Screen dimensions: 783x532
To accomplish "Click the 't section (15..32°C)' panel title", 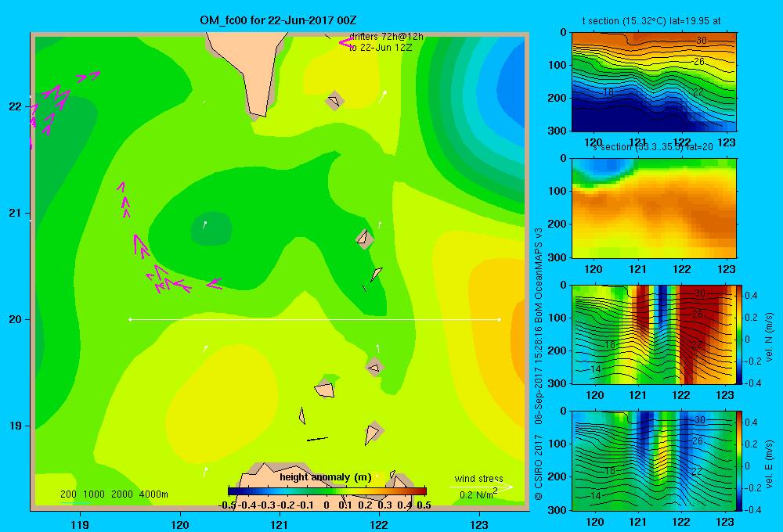I will 651,21.
